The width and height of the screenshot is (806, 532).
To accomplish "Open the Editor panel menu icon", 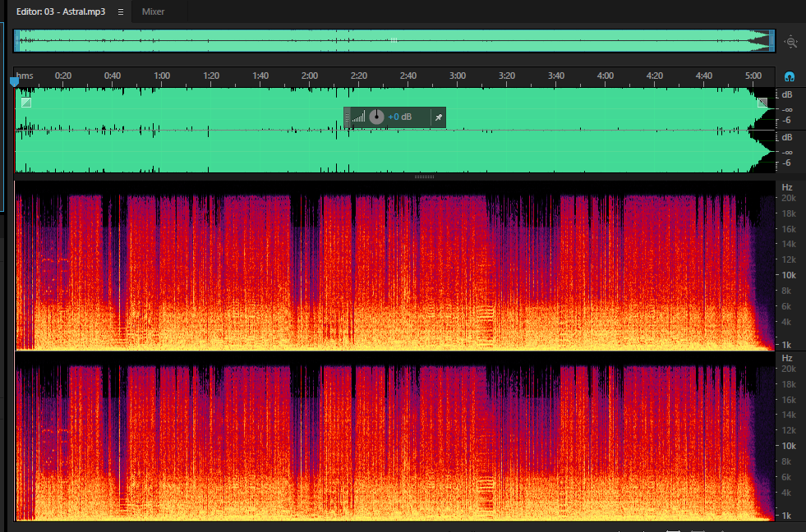I will pos(121,11).
